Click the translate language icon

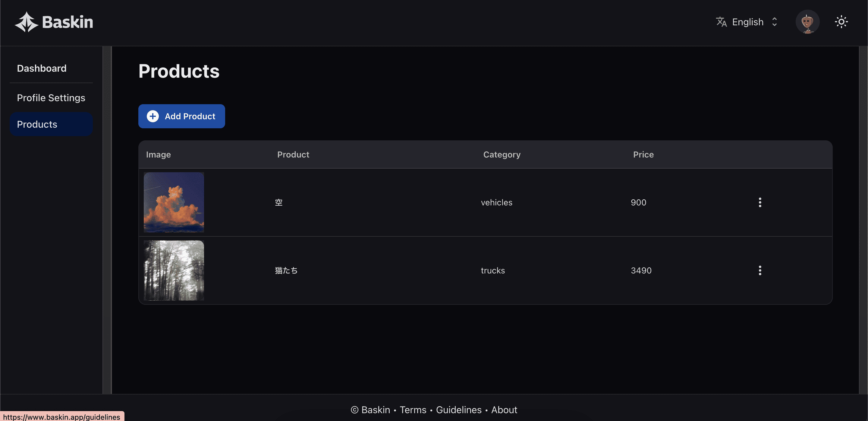pyautogui.click(x=721, y=22)
